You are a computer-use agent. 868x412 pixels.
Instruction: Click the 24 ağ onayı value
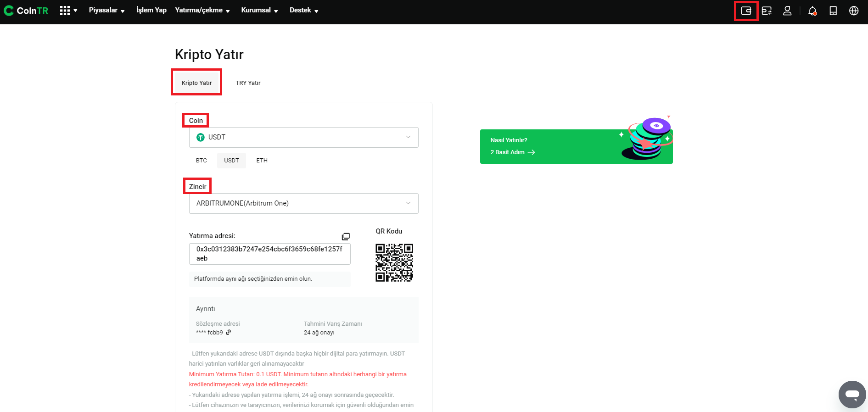pyautogui.click(x=319, y=333)
